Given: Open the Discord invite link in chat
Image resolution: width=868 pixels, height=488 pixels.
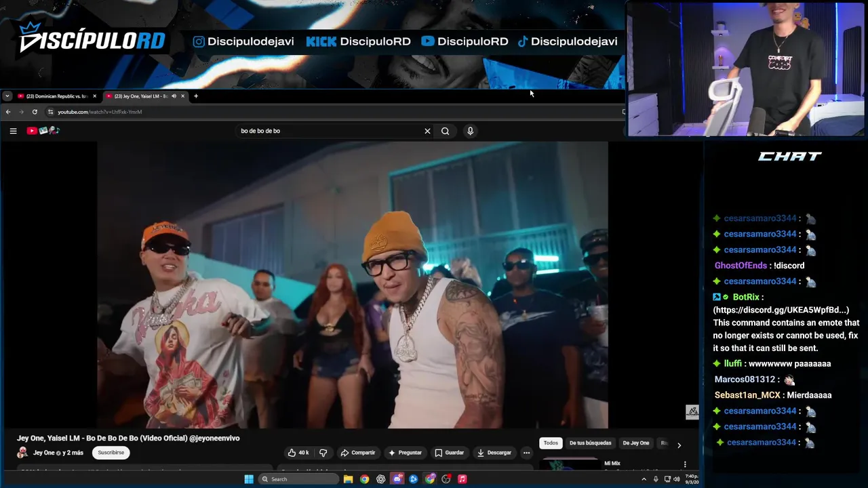Looking at the screenshot, I should point(781,310).
